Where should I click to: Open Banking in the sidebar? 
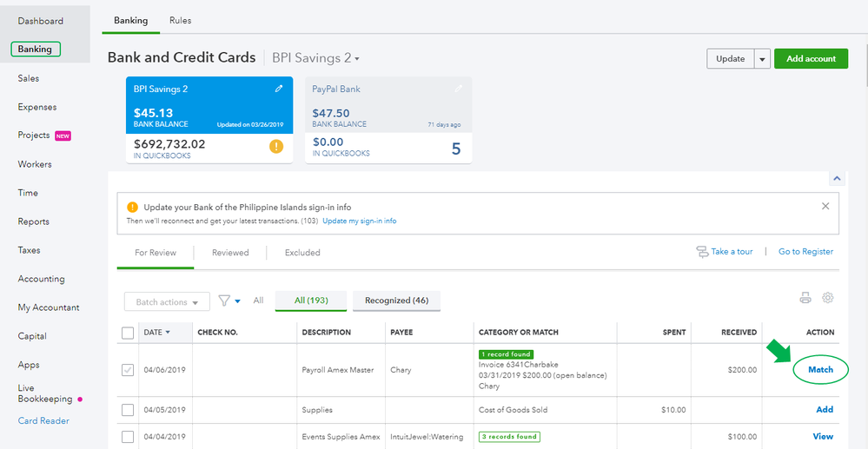tap(36, 49)
